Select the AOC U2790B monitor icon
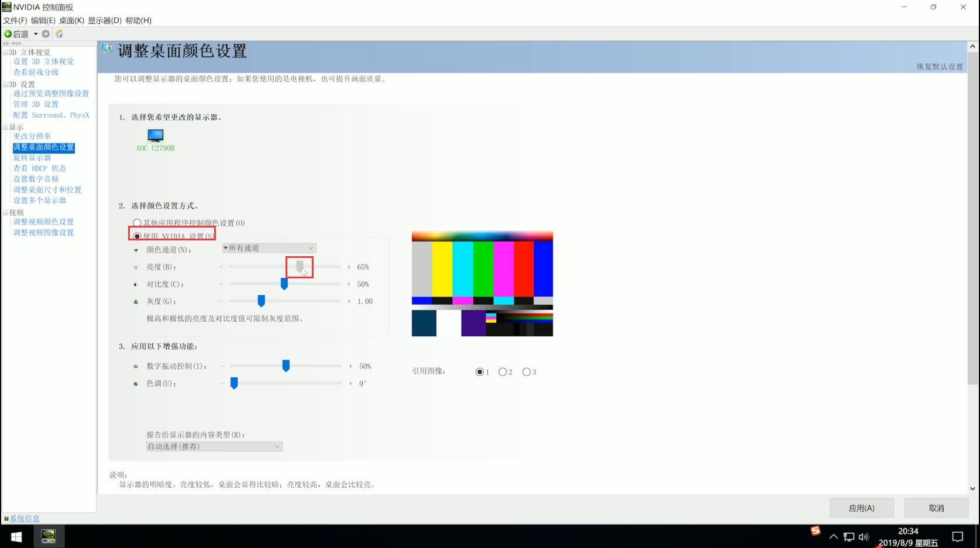 tap(156, 136)
